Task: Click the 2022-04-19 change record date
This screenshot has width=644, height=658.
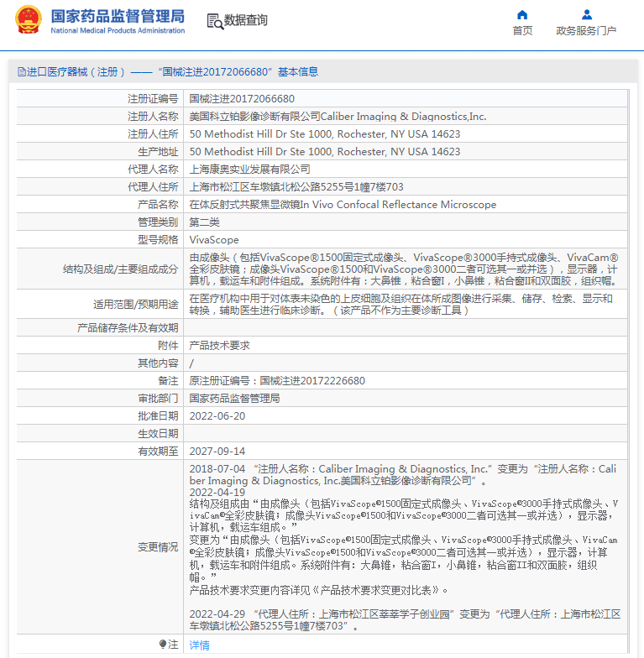Action: tap(217, 492)
